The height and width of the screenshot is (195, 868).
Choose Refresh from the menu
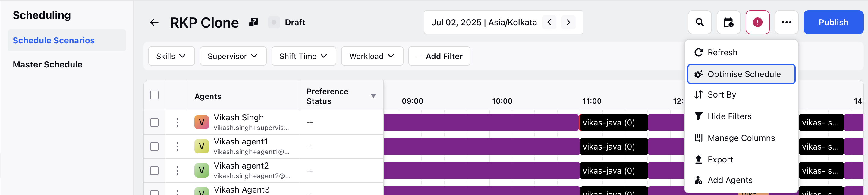[741, 52]
